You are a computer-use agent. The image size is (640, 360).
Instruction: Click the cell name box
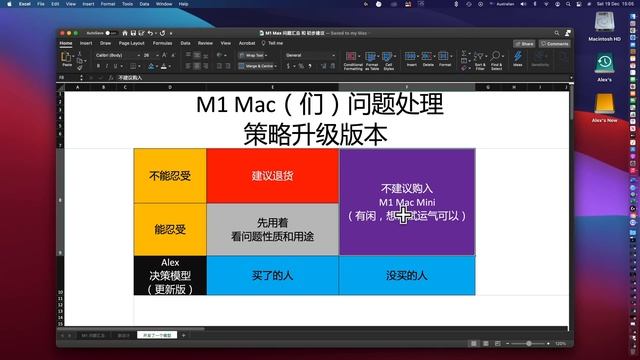coord(69,78)
